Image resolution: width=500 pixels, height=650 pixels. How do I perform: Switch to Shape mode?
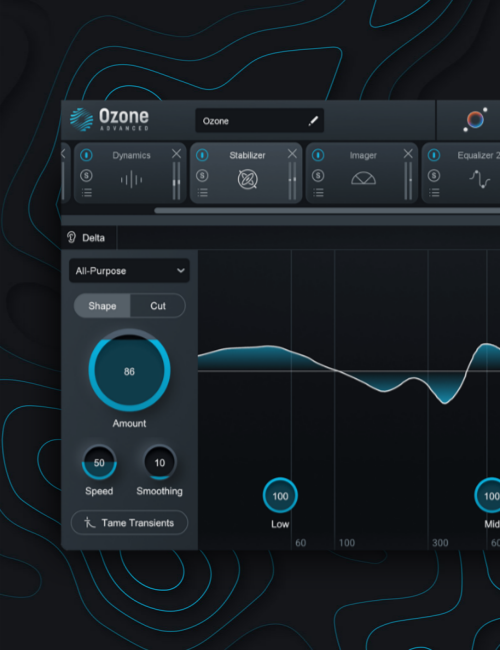(x=102, y=306)
